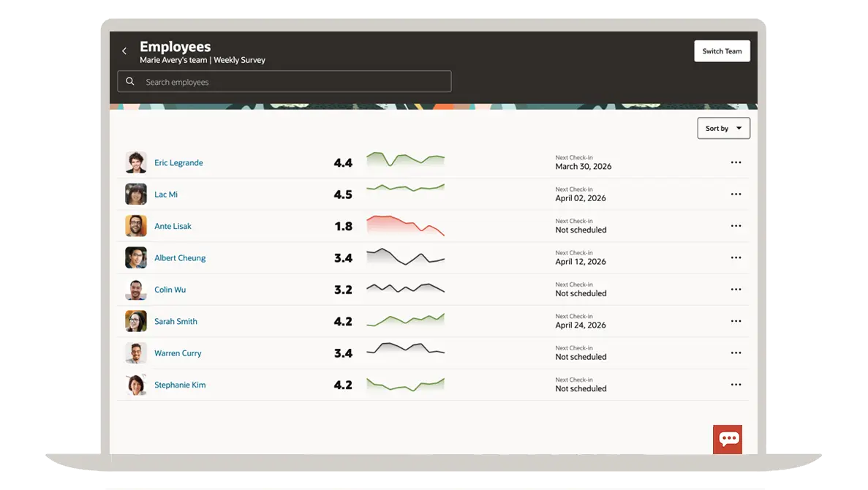The image size is (868, 490).
Task: Click Sarah Smith's avatar photo
Action: (136, 321)
